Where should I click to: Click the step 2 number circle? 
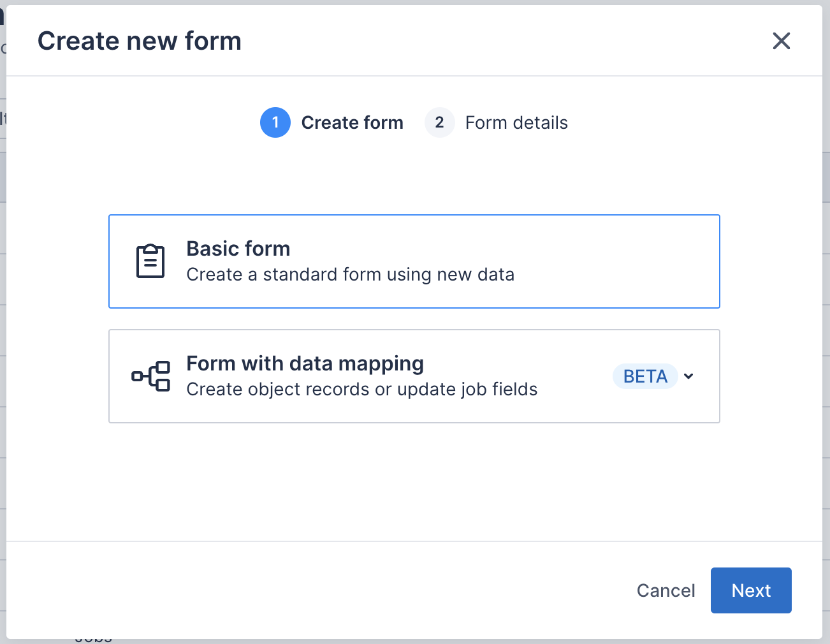point(440,122)
